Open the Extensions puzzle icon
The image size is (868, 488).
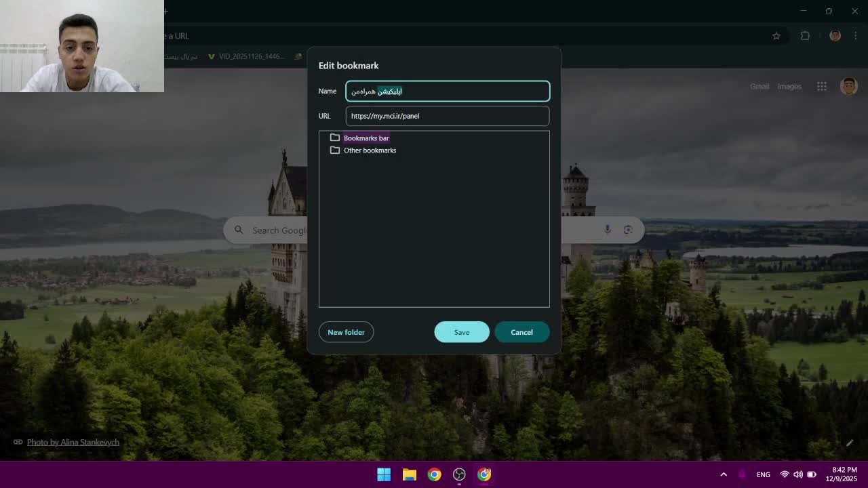pyautogui.click(x=805, y=36)
